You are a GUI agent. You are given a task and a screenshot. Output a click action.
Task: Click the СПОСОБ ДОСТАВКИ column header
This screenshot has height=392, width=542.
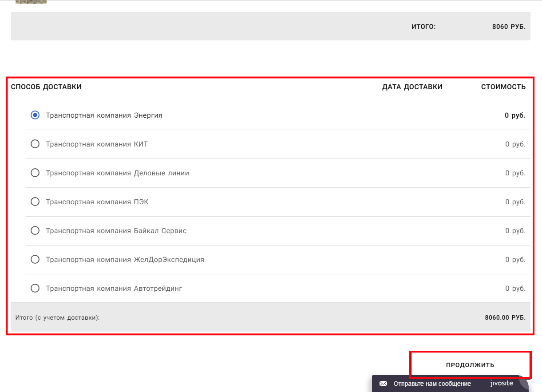(x=46, y=87)
